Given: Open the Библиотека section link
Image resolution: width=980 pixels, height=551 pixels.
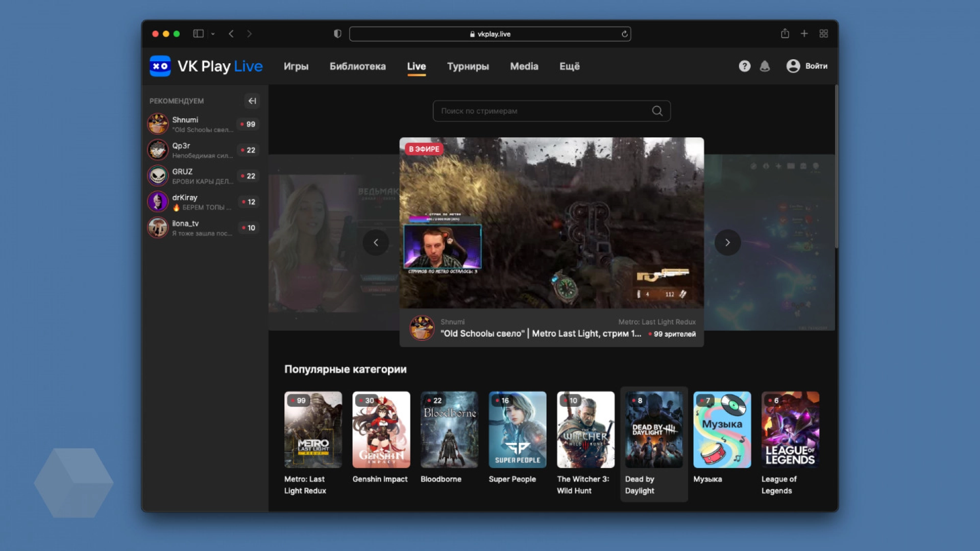Looking at the screenshot, I should tap(358, 66).
